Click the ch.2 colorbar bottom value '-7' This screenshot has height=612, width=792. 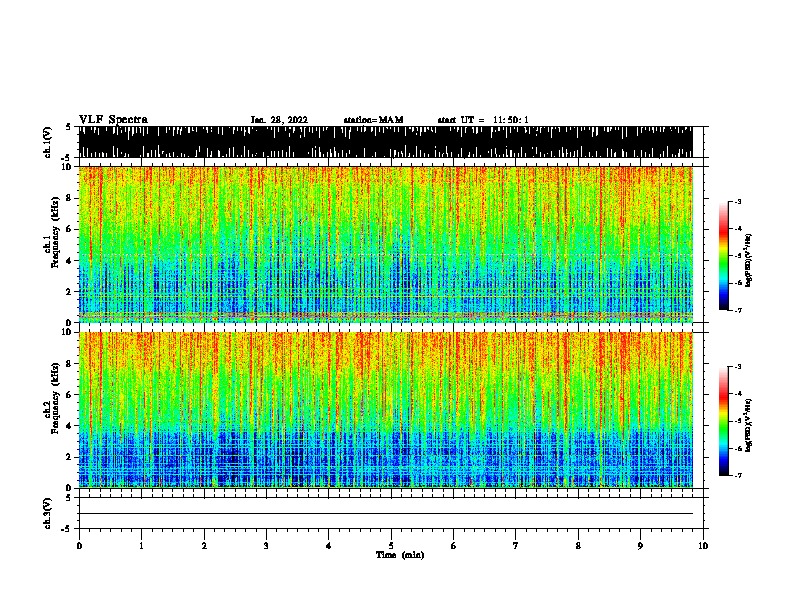[x=738, y=475]
